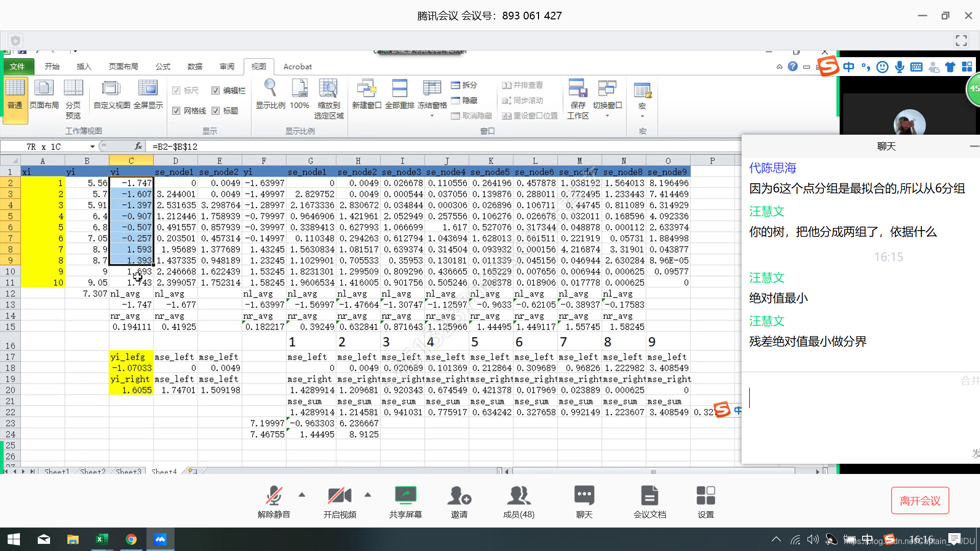Screen dimensions: 980x551
Task: Select column C header
Action: (x=131, y=161)
